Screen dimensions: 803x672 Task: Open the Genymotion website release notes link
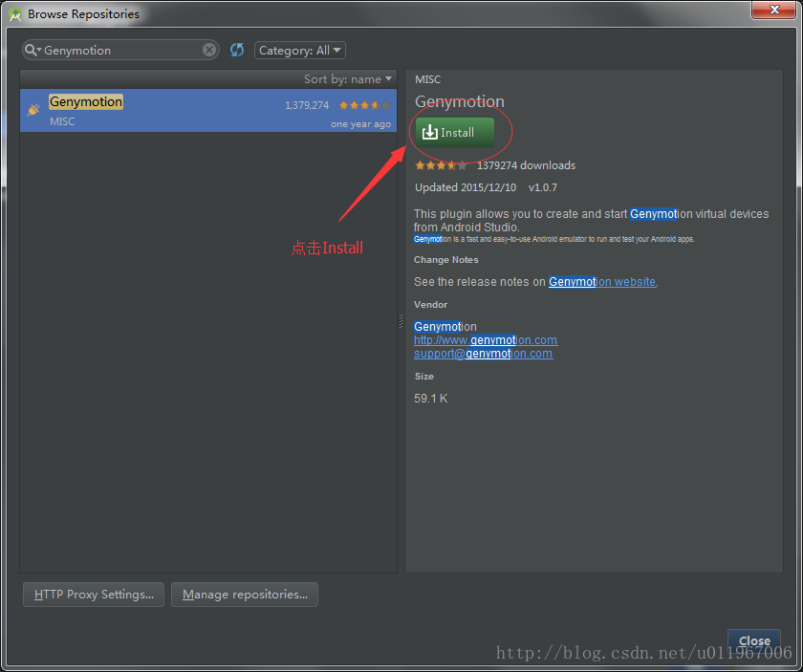pyautogui.click(x=602, y=282)
